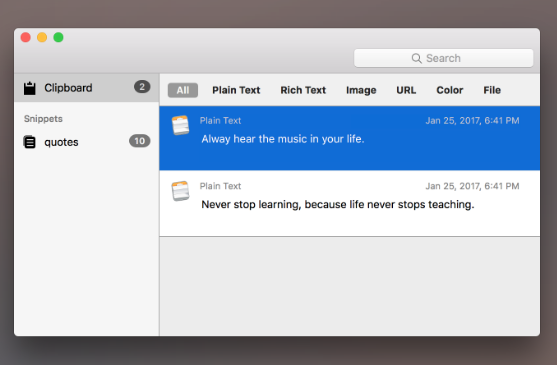The width and height of the screenshot is (557, 365).
Task: Click the notepad icon of selected clip
Action: pos(180,125)
